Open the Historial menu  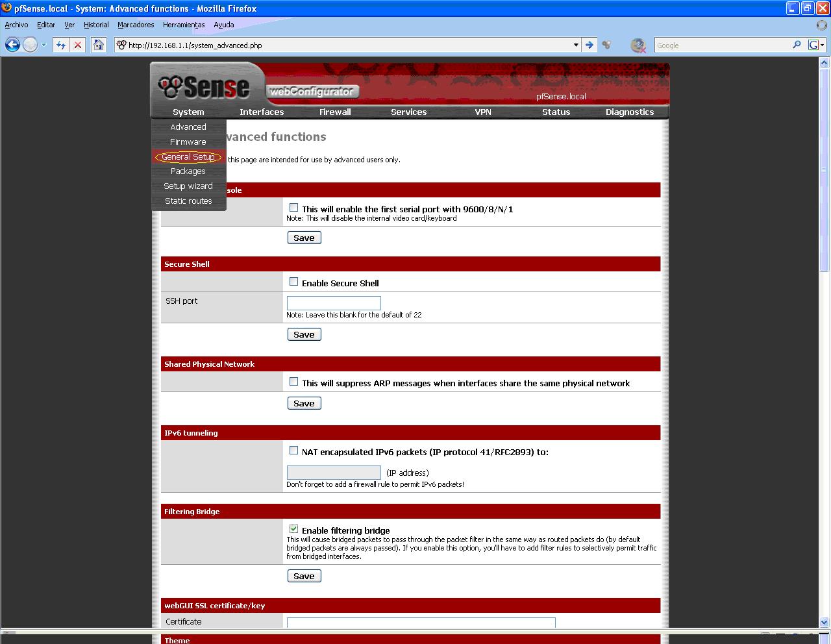(x=96, y=25)
